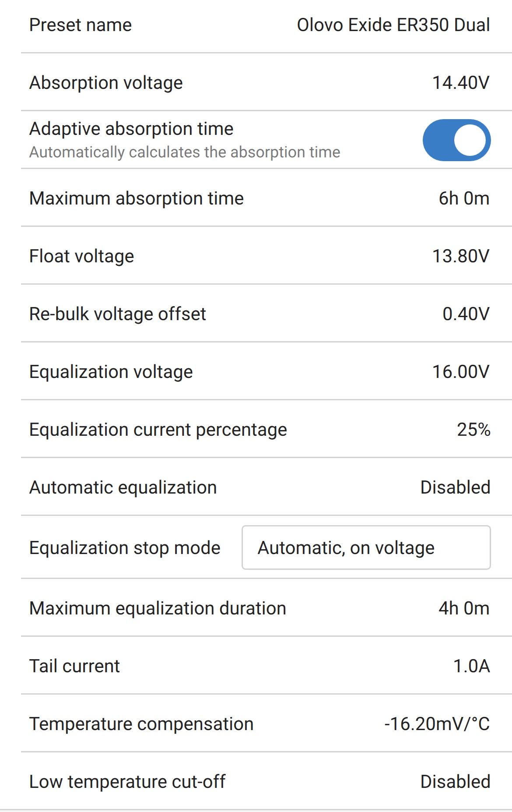Viewport: 512px width, 812px height.
Task: Click the preset name value Olovo Exide ER350 Dual
Action: (x=393, y=25)
